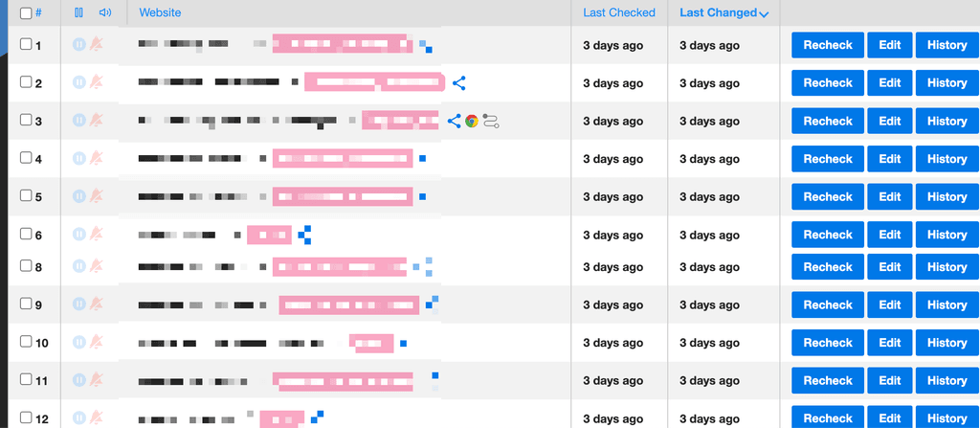Click the Chrome browser icon in row 3
The image size is (980, 428).
tap(472, 122)
